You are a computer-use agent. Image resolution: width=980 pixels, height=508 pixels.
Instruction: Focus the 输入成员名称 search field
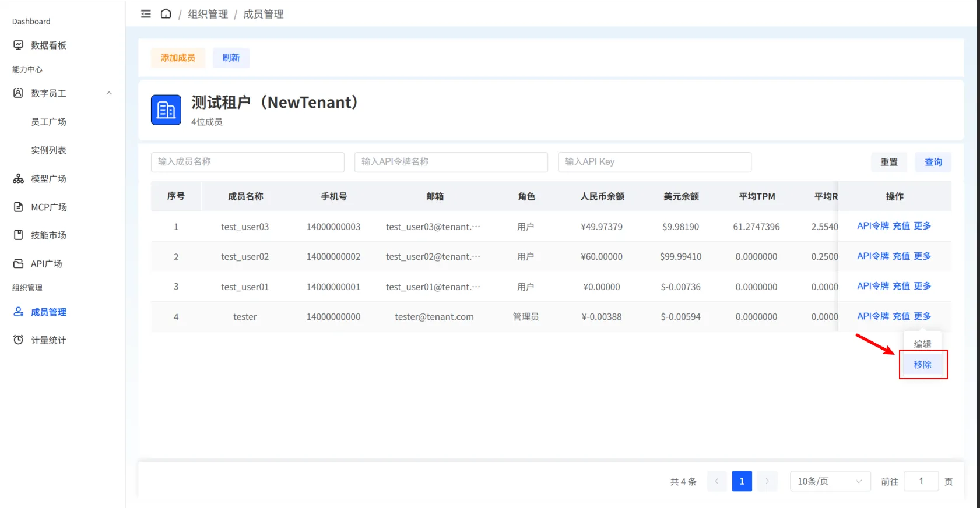248,162
